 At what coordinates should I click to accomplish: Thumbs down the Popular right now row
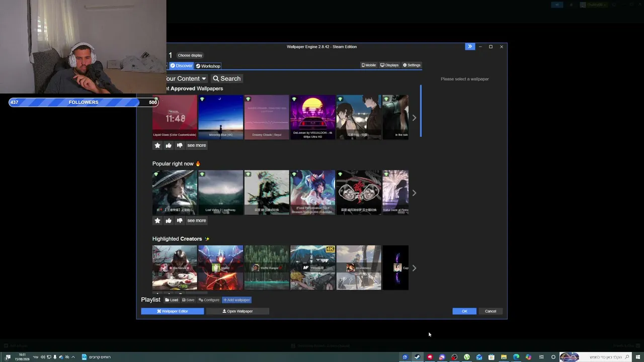(180, 220)
